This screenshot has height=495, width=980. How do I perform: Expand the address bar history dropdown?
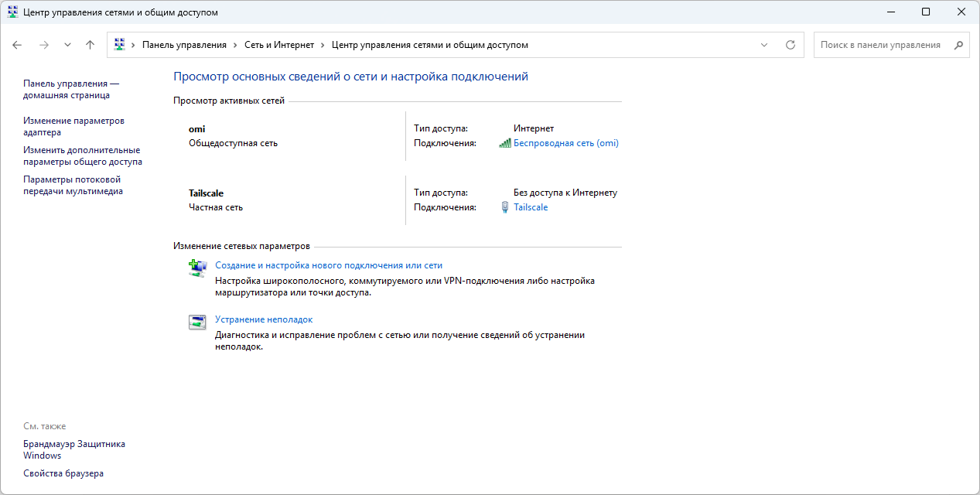click(764, 45)
